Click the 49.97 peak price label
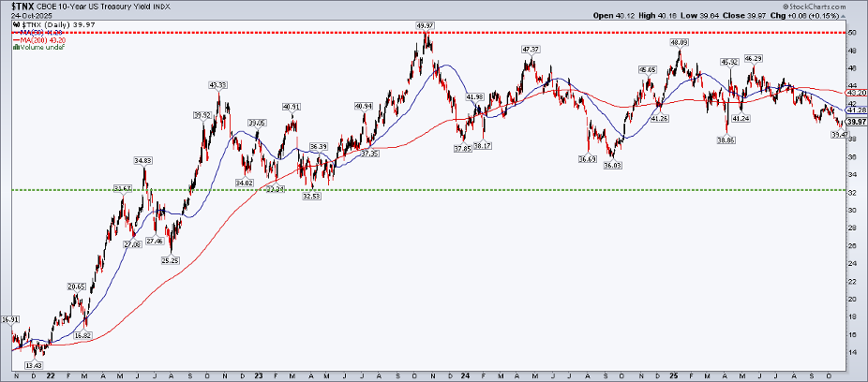This screenshot has width=868, height=382. point(427,25)
